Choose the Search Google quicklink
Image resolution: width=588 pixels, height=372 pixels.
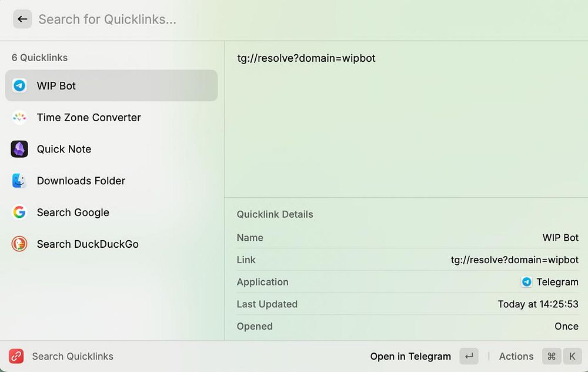[73, 212]
